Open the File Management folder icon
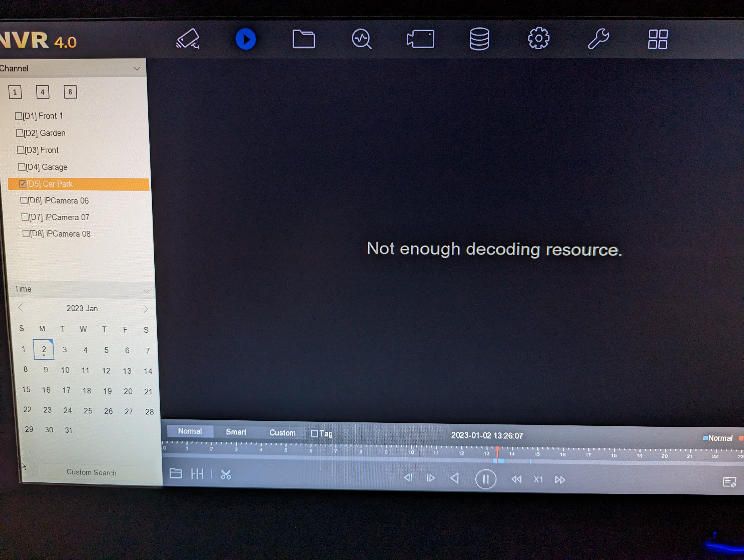 [x=303, y=39]
